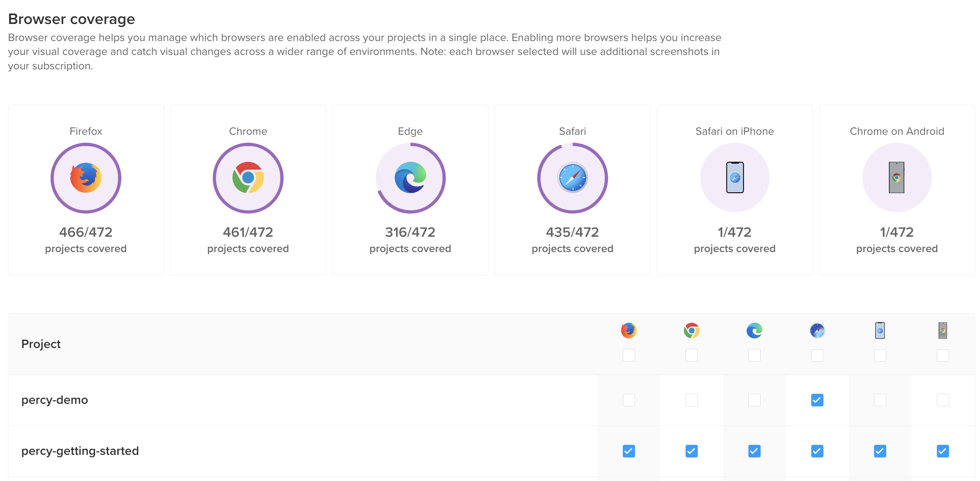Viewport: 980px width, 481px height.
Task: Disable Edge for percy-getting-started
Action: click(x=754, y=451)
